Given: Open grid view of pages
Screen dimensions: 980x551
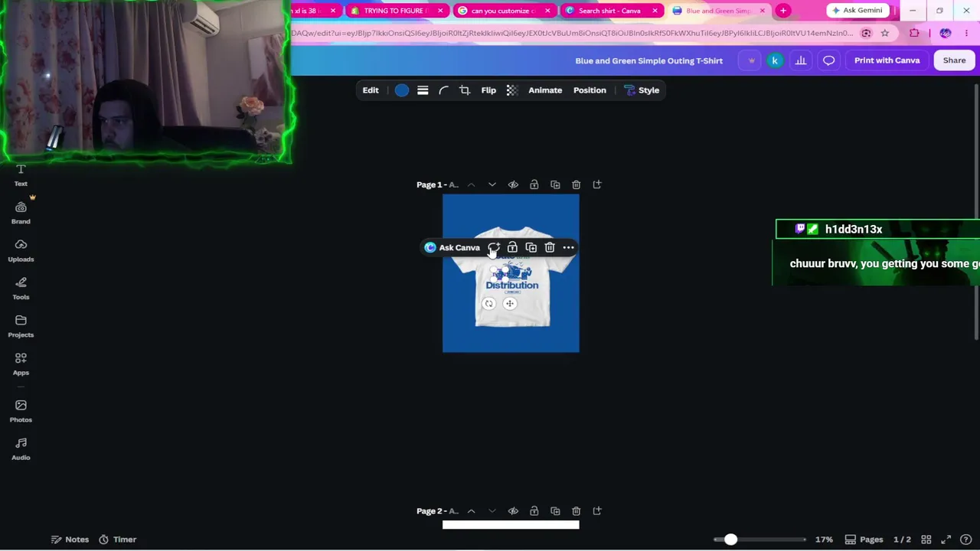Looking at the screenshot, I should 926,540.
